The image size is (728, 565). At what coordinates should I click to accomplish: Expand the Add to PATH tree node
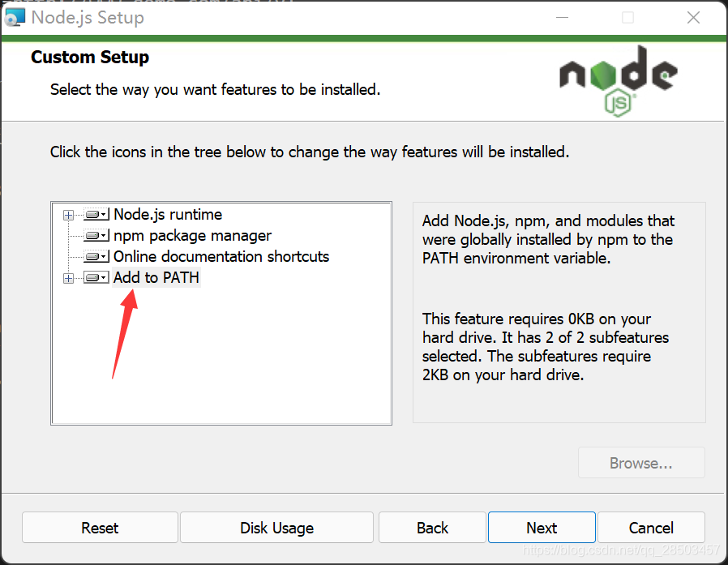[x=68, y=277]
